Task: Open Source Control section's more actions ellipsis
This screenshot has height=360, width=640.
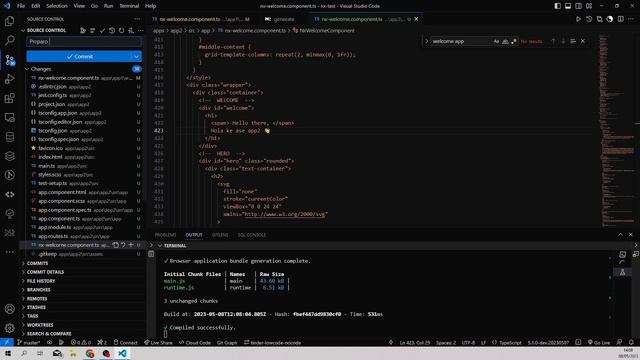Action: (140, 30)
